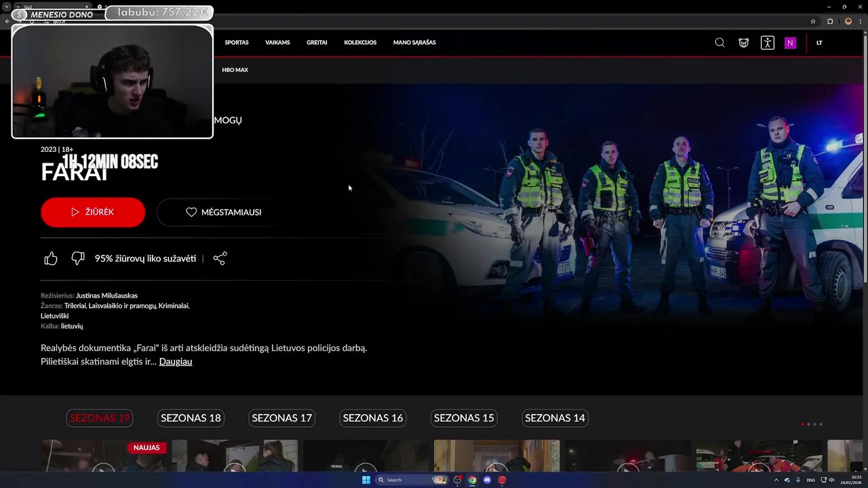Add to favorites with MĖGSTAMIAUSI button

click(224, 212)
